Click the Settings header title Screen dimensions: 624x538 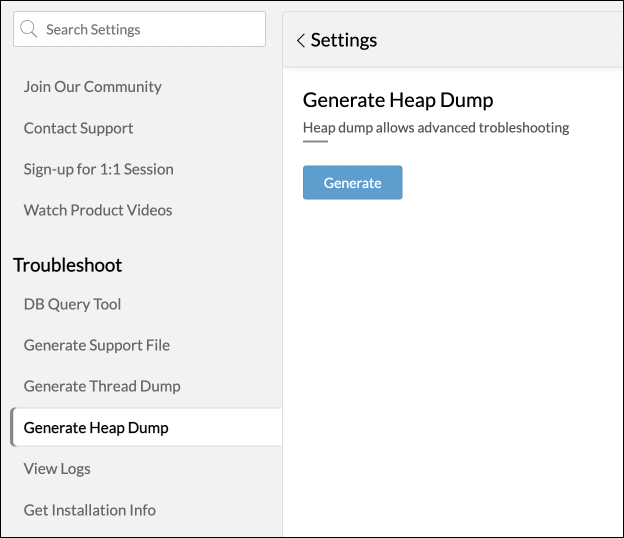coord(344,41)
